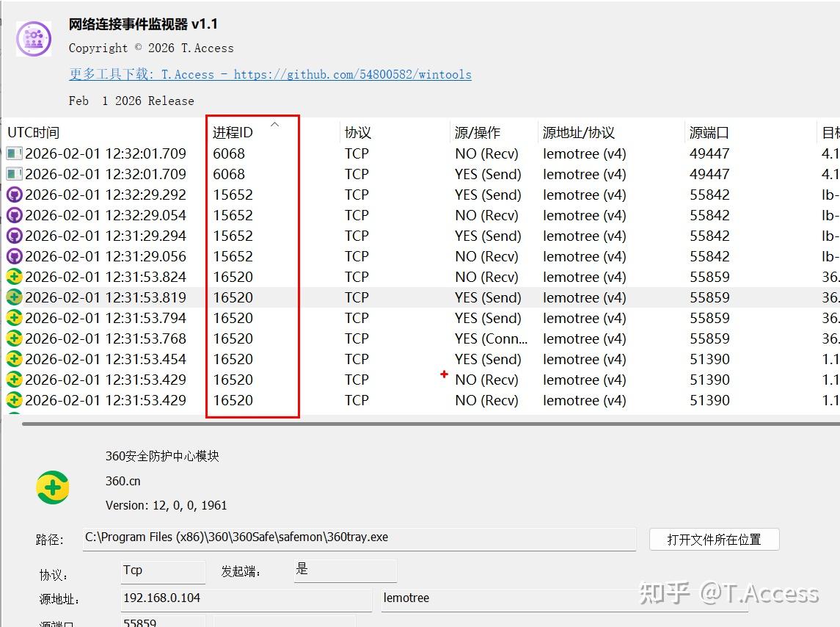Click the 发起端 field showing 是
The height and width of the screenshot is (627, 840).
tap(345, 570)
